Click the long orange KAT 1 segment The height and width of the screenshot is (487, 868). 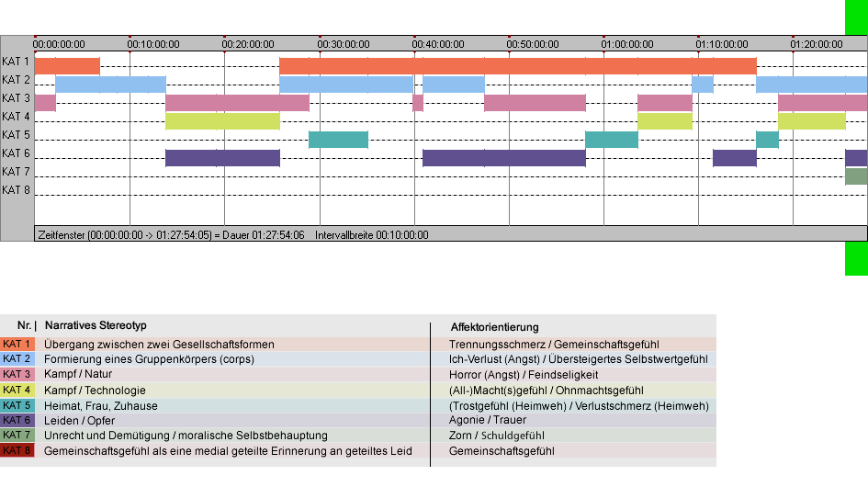(518, 66)
